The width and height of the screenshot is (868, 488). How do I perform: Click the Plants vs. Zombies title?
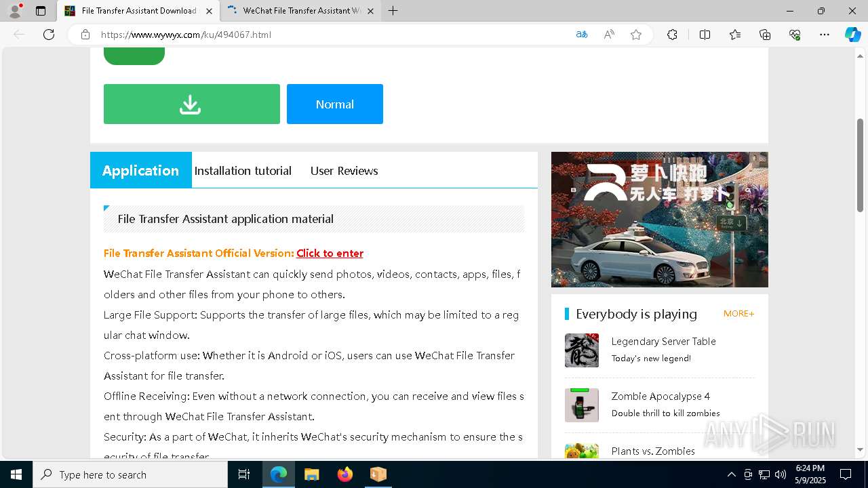pos(653,451)
